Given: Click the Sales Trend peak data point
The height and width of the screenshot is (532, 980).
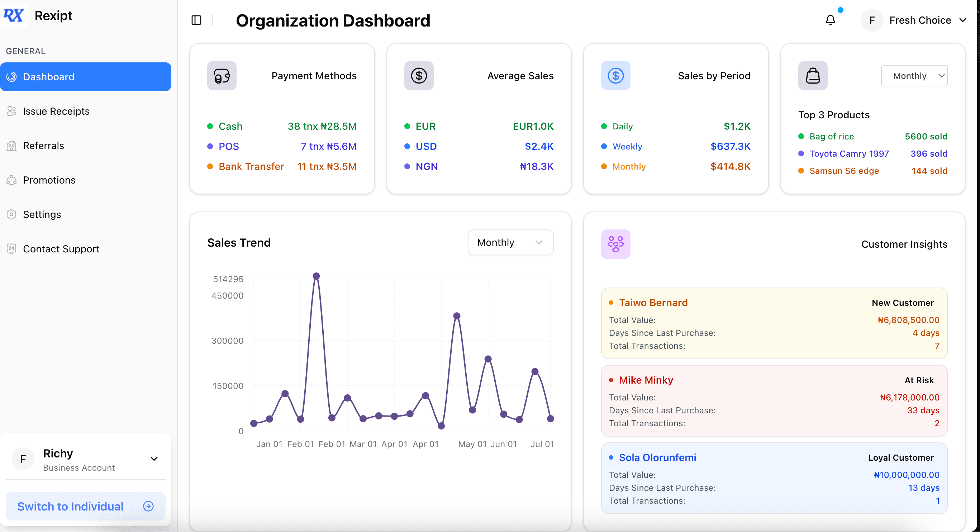Looking at the screenshot, I should pos(317,276).
